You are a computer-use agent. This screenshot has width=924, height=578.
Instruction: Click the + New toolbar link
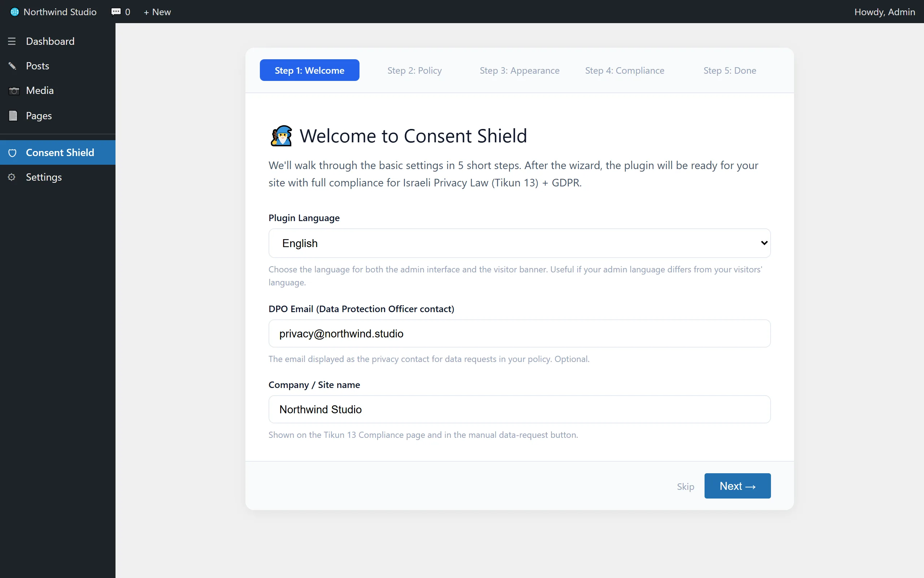(x=157, y=12)
